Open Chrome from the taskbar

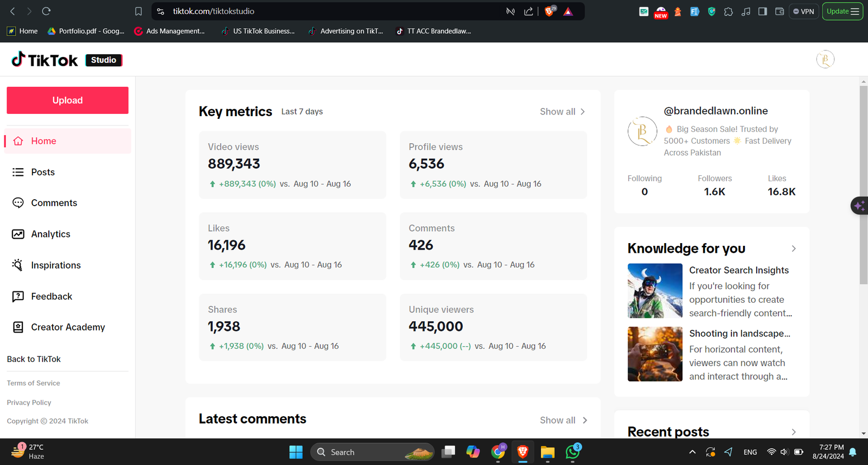click(498, 451)
